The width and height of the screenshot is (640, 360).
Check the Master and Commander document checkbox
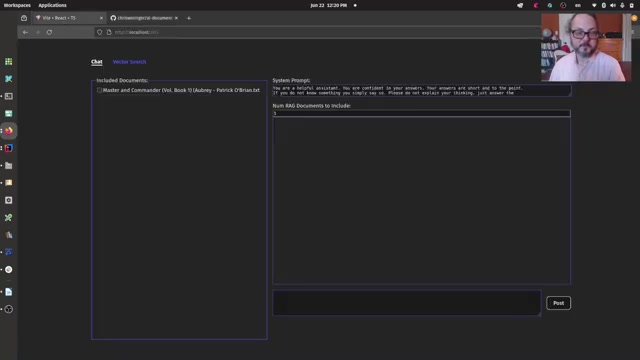[x=99, y=90]
